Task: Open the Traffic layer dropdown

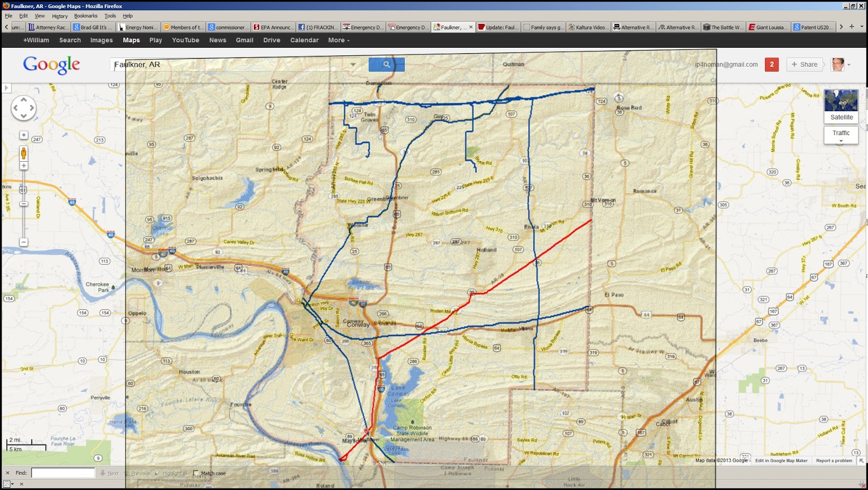Action: point(841,135)
